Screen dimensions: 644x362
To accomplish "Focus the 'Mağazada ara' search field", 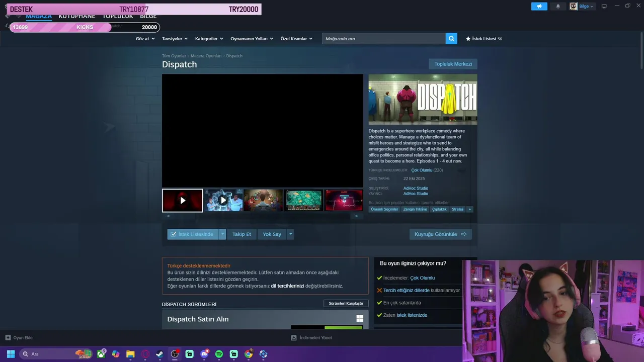I will (383, 39).
